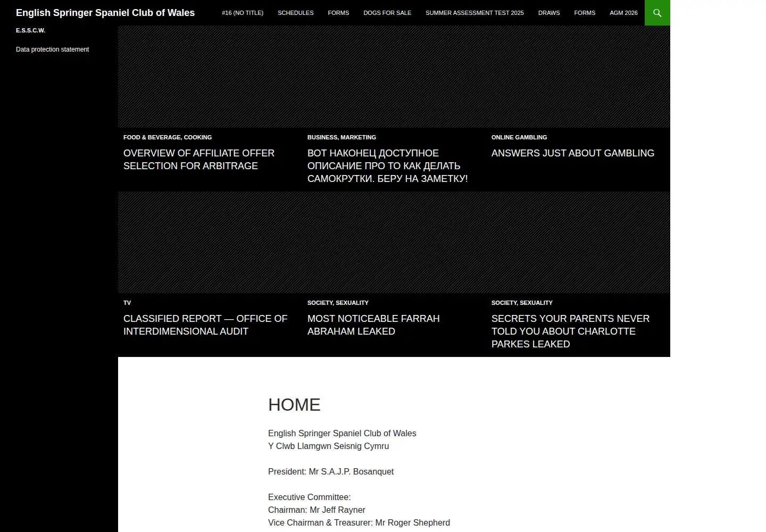Open the MARKETING category link
This screenshot has height=532, width=766.
pyautogui.click(x=359, y=137)
